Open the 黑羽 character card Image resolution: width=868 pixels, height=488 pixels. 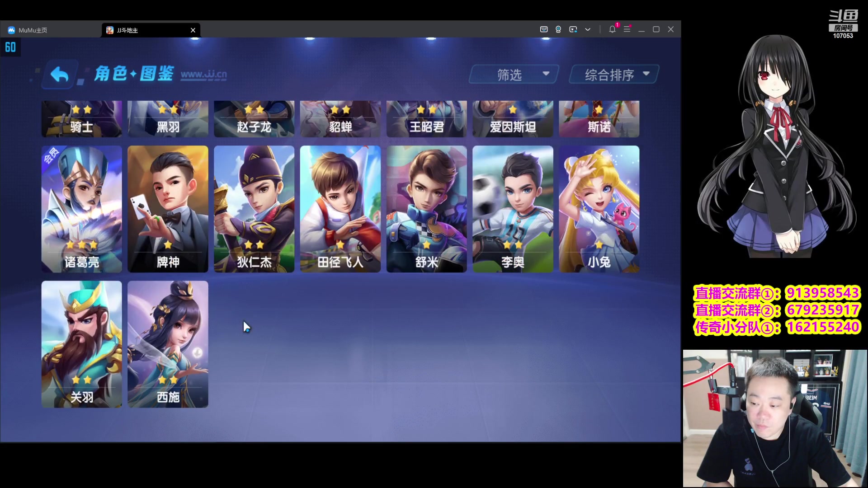click(x=168, y=119)
